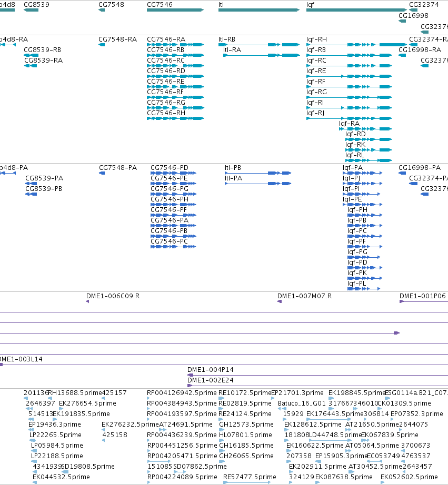
Task: Select the lqf gene bar
Action: [x=357, y=10]
